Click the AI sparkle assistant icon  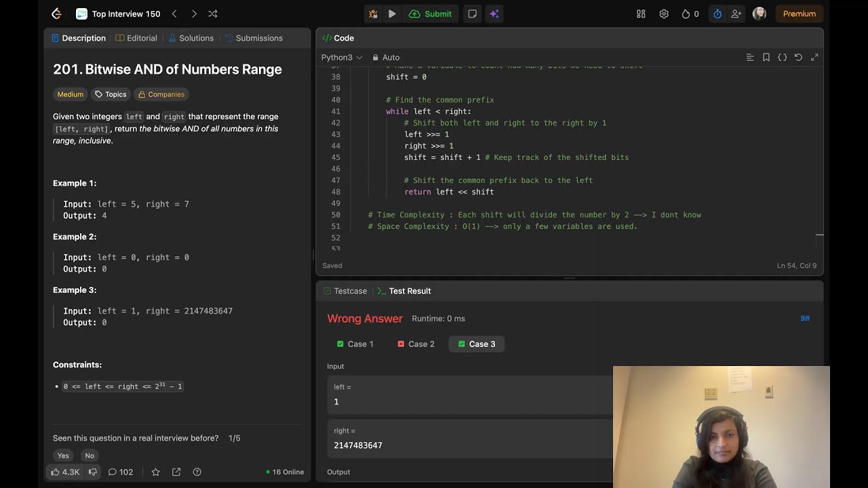pos(494,14)
